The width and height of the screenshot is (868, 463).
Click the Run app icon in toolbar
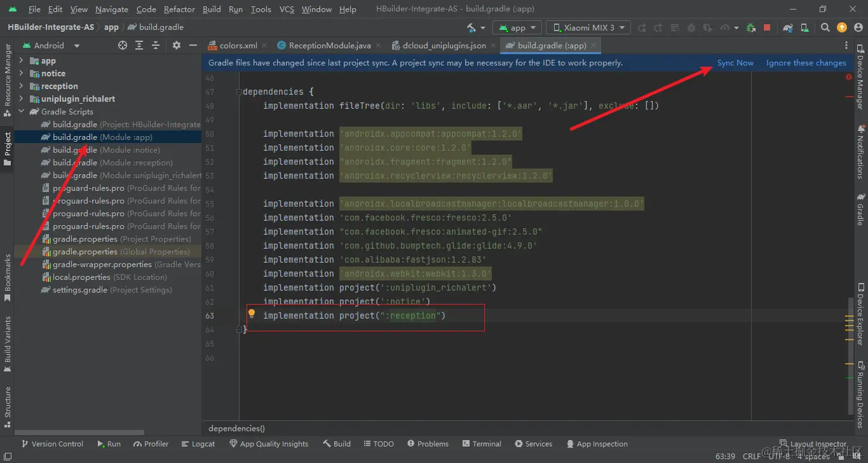pos(641,27)
